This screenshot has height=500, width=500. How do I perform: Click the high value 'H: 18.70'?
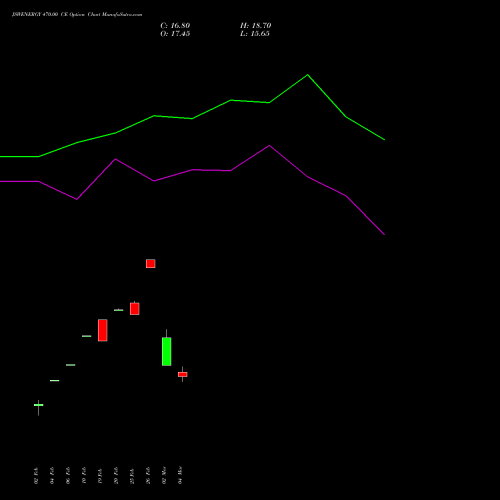(x=255, y=26)
